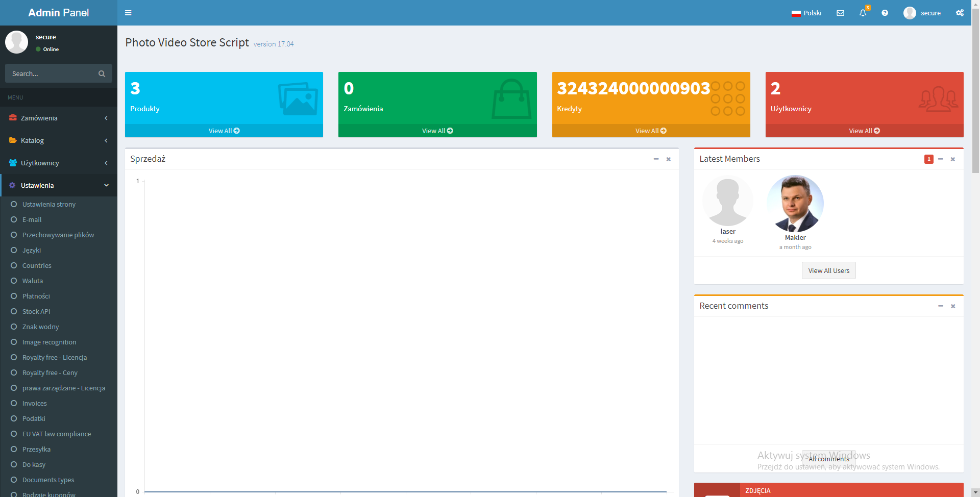This screenshot has height=497, width=980.
Task: Collapse the Sprzedaż panel
Action: point(656,159)
